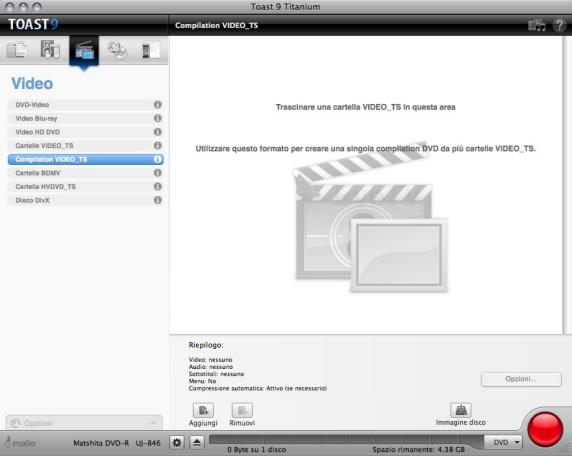The width and height of the screenshot is (572, 456).
Task: Open the Data category tab icon
Action: coord(17,50)
